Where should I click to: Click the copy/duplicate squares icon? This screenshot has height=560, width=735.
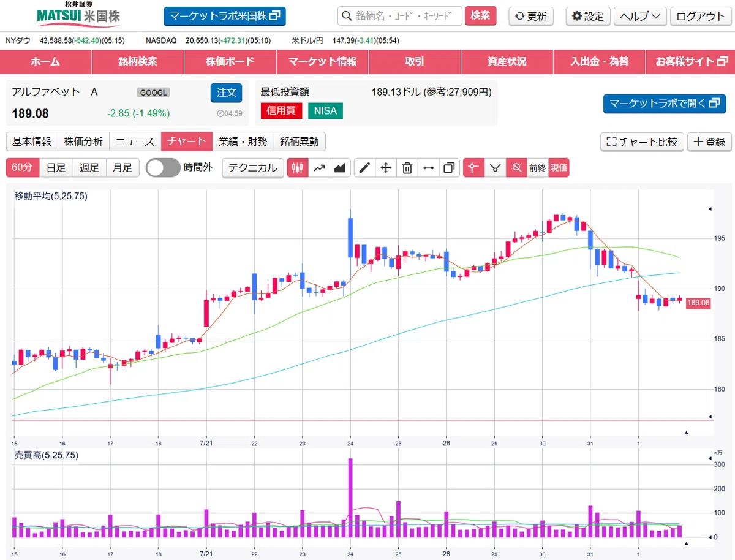[x=450, y=167]
